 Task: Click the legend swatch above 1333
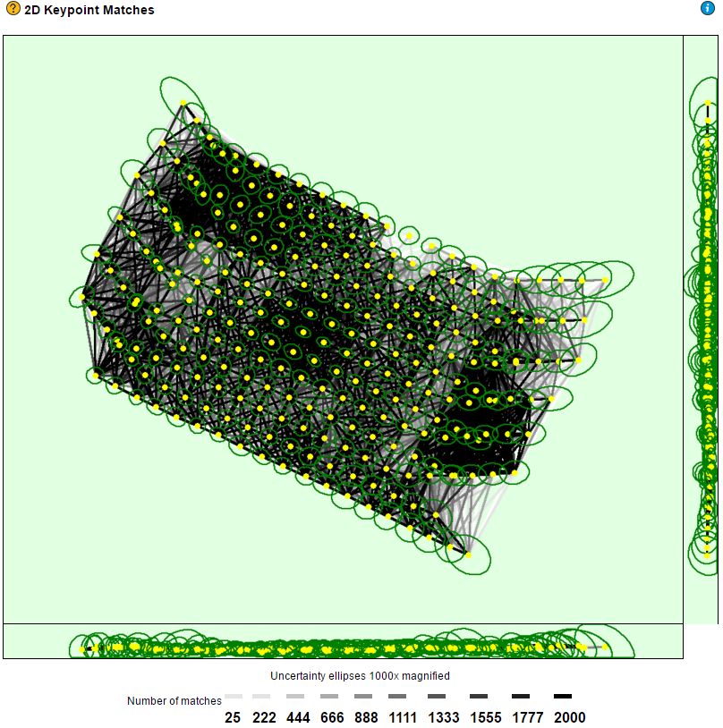pos(437,696)
